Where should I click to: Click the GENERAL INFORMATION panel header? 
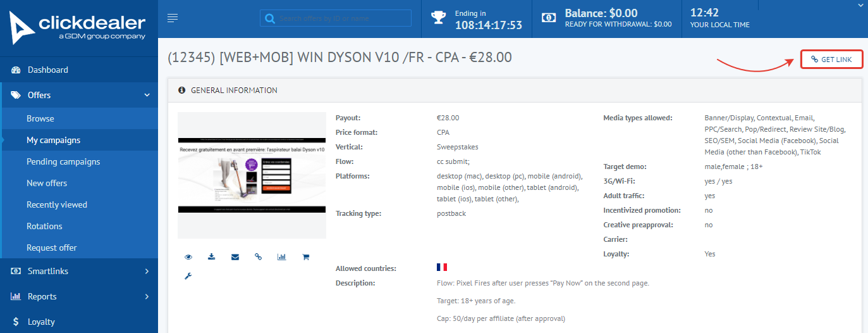[x=515, y=91]
